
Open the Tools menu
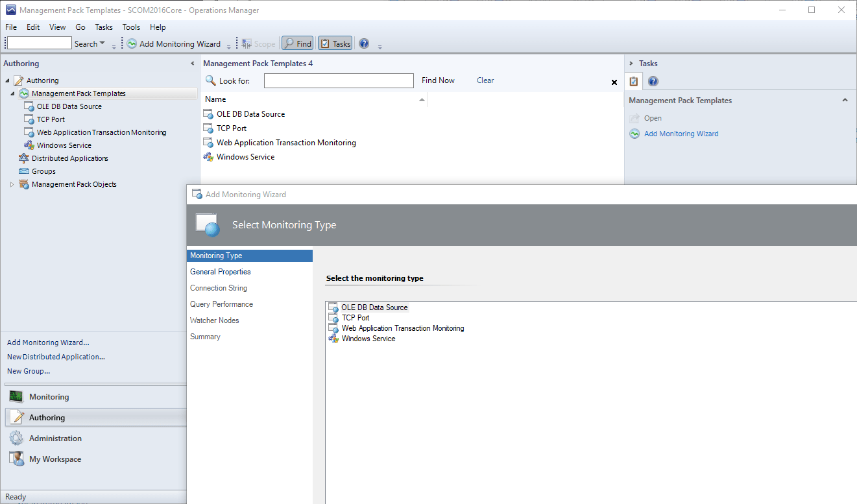tap(131, 27)
